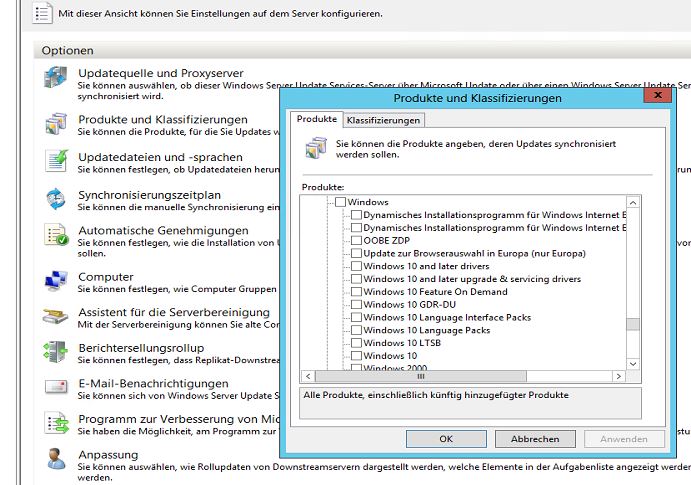Screen dimensions: 691x485
Task: Click the Optionen section header
Action: pyautogui.click(x=67, y=51)
